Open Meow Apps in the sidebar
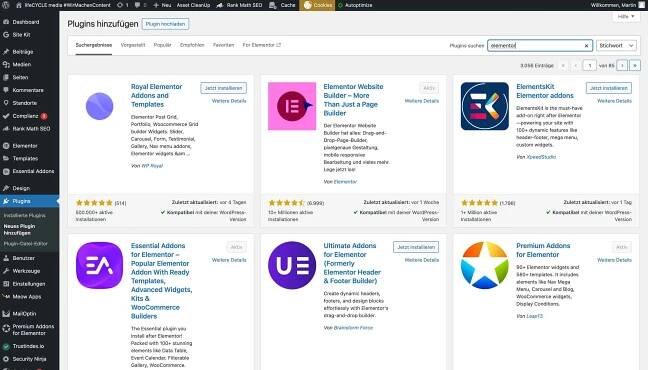 (x=26, y=297)
